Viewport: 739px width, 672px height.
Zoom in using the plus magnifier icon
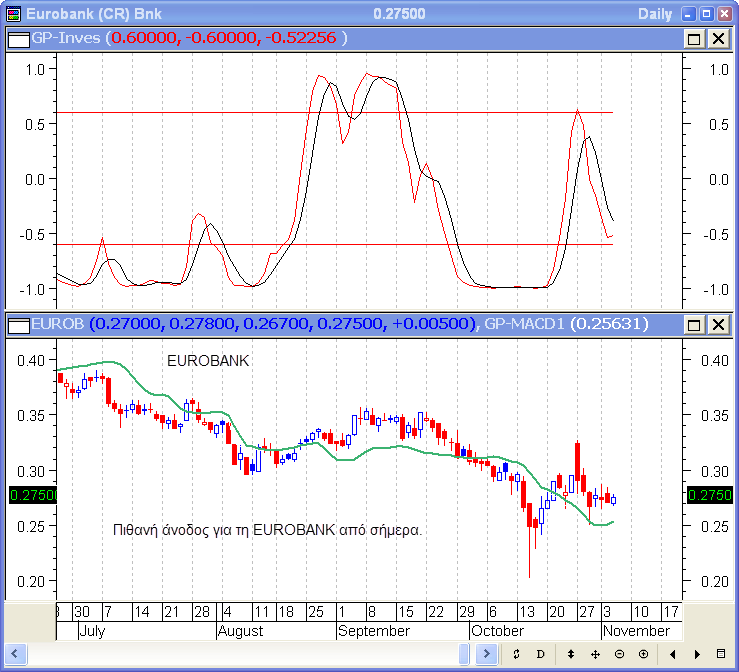(643, 654)
